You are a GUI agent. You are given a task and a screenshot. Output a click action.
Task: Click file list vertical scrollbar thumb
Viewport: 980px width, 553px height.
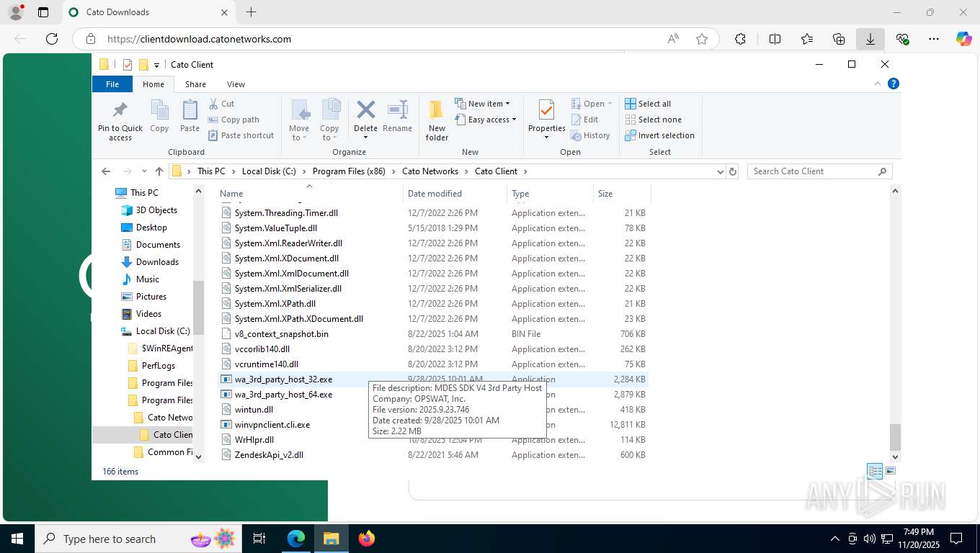(x=895, y=437)
